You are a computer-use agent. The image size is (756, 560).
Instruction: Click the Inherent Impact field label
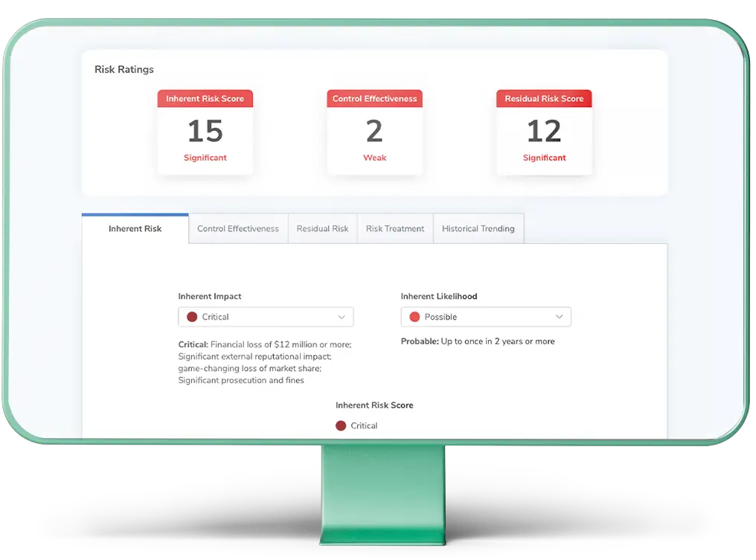point(210,297)
